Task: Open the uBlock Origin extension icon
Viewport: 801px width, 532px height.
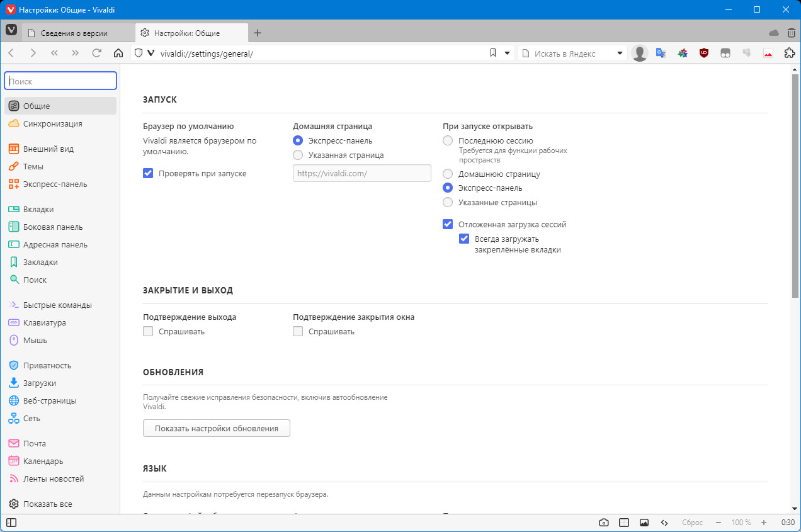Action: (x=704, y=54)
